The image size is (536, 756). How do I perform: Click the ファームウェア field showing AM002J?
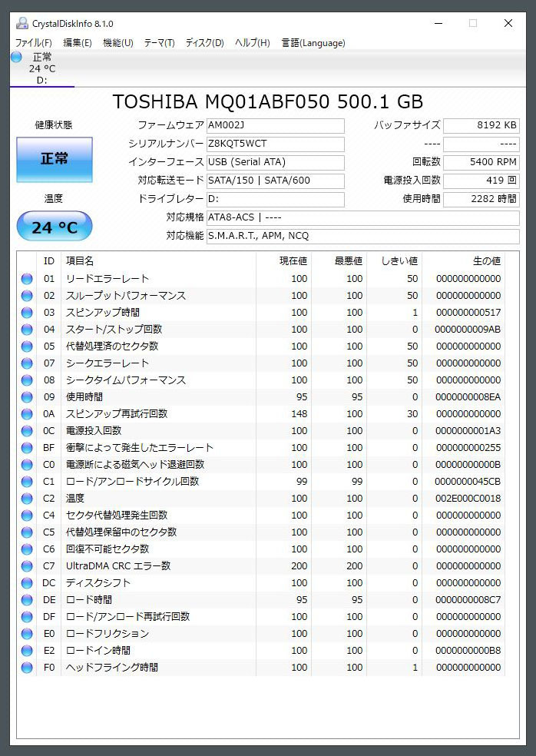275,125
